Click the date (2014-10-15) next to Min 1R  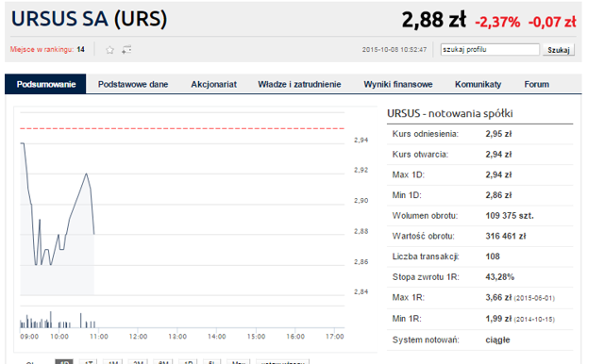(x=534, y=320)
